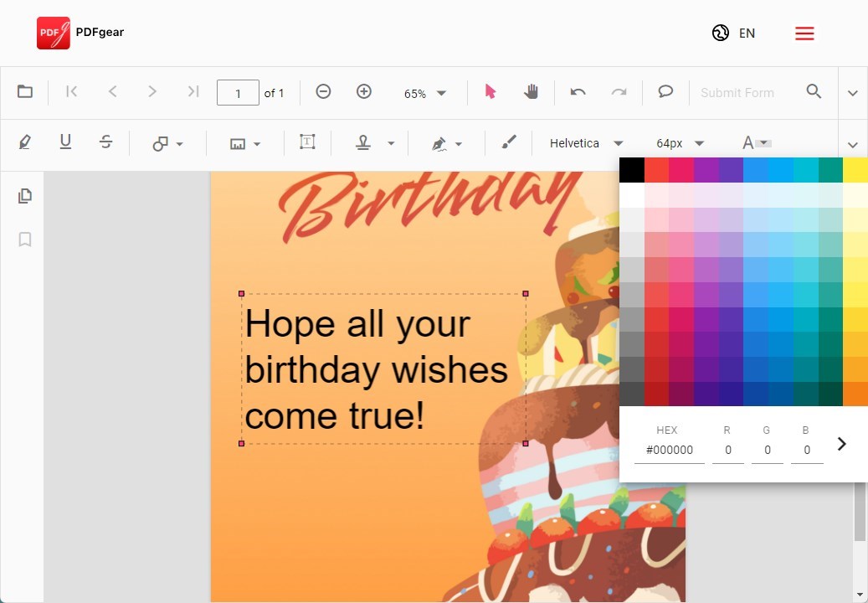This screenshot has height=603, width=868.
Task: Open the Add comment bubble tool
Action: 665,92
